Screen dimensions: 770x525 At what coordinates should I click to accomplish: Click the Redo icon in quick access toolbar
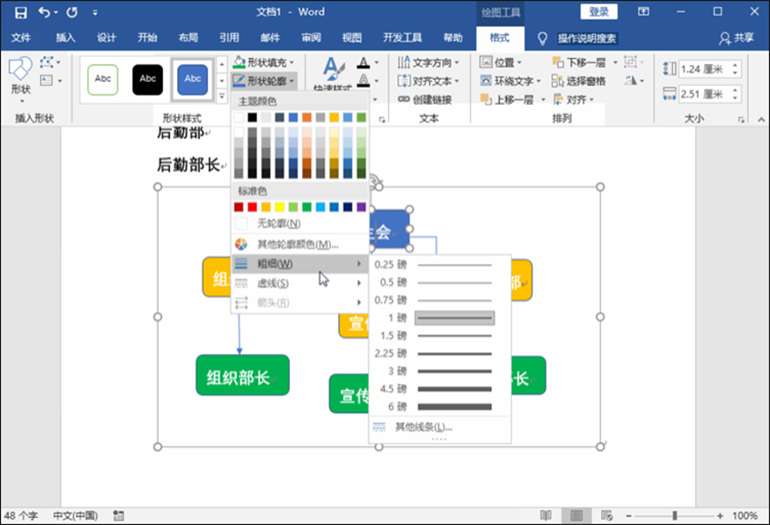pos(72,12)
